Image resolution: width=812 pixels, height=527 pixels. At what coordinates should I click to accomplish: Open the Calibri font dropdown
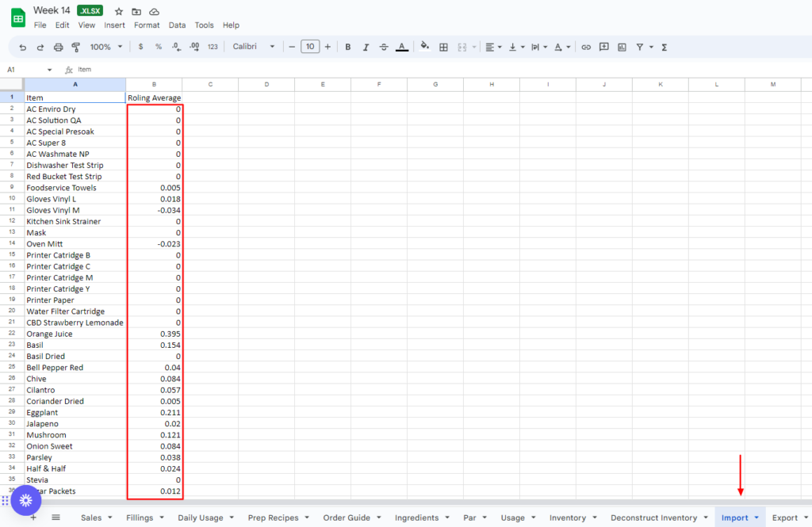pyautogui.click(x=253, y=47)
